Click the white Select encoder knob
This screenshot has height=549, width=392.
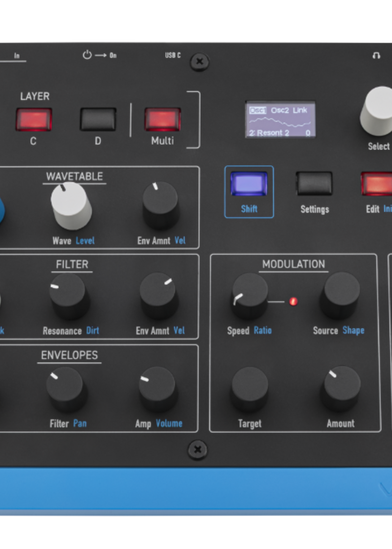(377, 111)
